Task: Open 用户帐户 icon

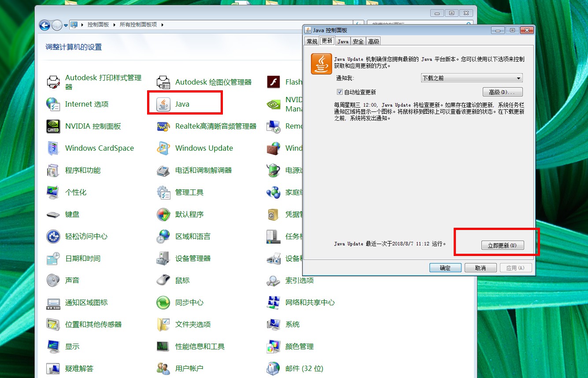Action: pos(163,368)
